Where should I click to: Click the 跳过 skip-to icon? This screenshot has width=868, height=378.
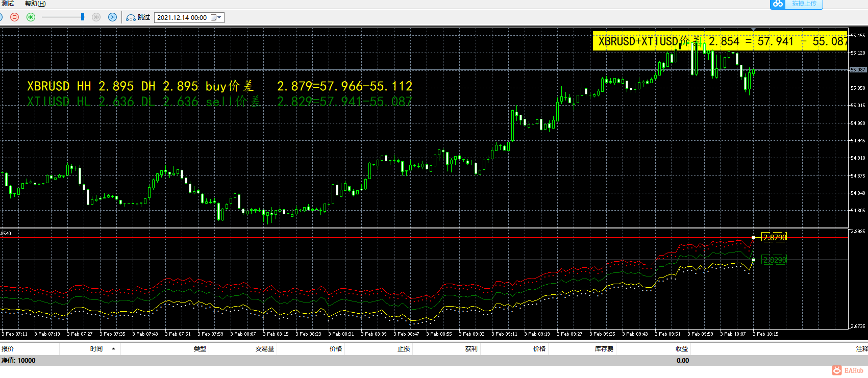click(131, 18)
